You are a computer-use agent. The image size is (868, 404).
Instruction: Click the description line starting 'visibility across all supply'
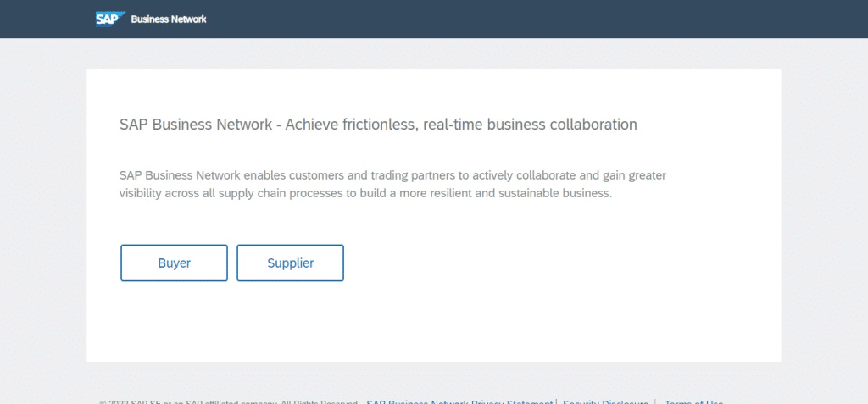pos(366,194)
